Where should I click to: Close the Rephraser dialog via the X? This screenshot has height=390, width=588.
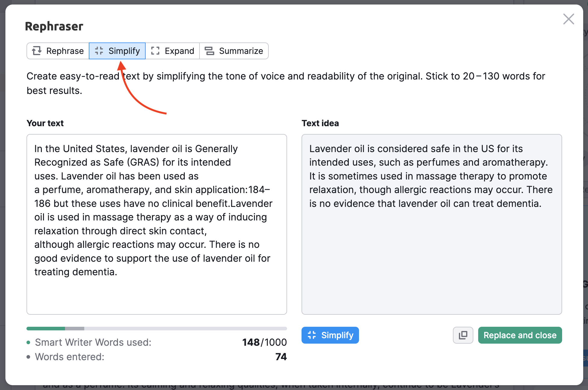[x=568, y=19]
